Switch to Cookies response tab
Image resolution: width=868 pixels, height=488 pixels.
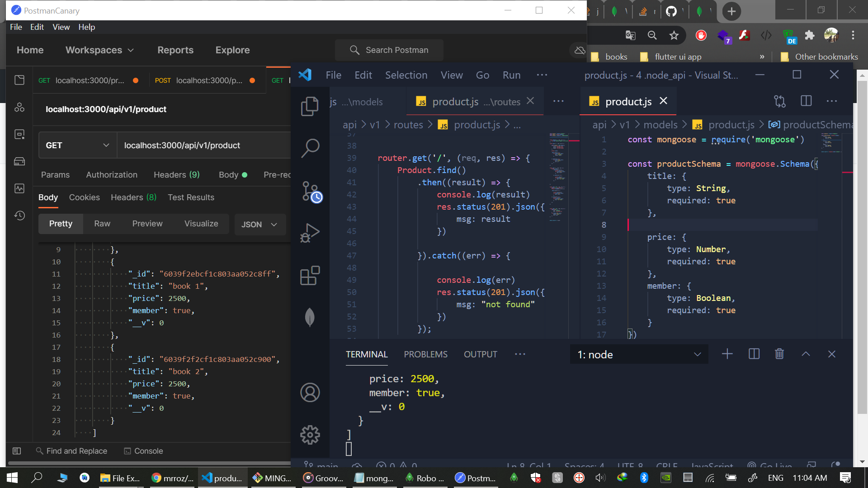point(84,197)
